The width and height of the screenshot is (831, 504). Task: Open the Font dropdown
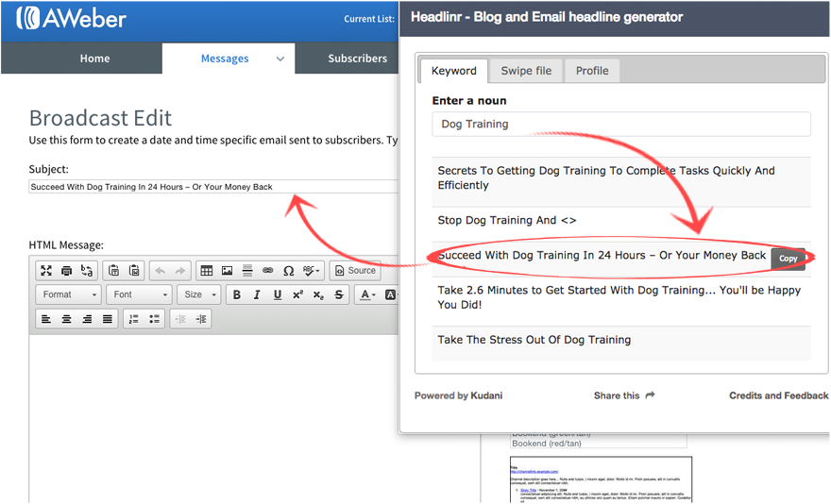[x=140, y=294]
